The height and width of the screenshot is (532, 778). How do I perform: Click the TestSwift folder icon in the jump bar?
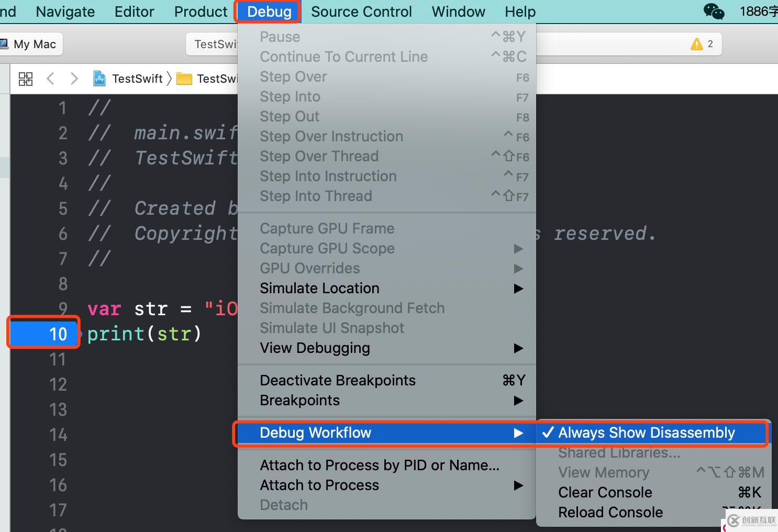point(184,79)
